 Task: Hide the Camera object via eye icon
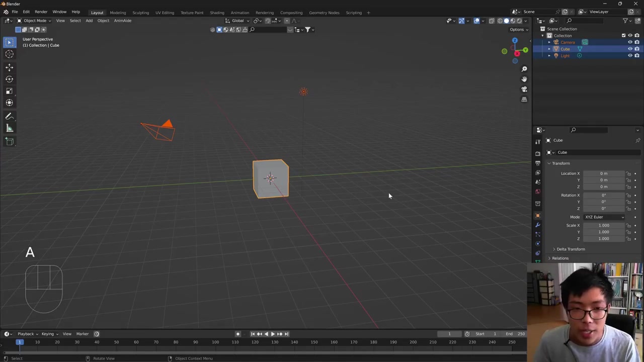coord(630,42)
